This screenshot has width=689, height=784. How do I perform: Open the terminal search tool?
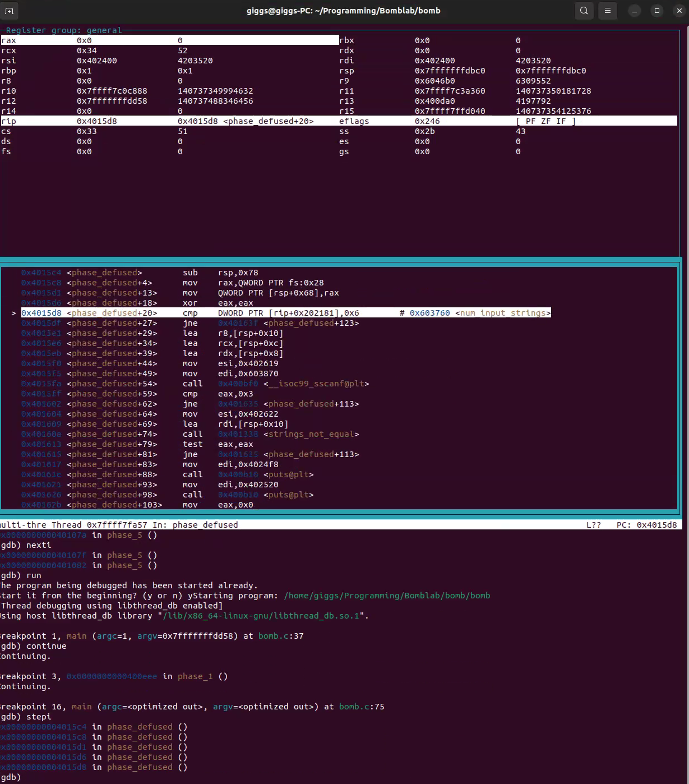(584, 11)
